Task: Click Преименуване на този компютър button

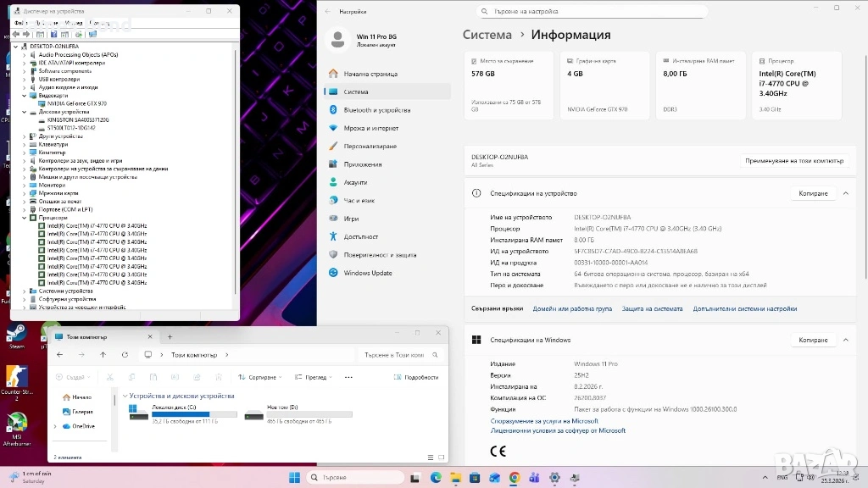Action: coord(793,160)
